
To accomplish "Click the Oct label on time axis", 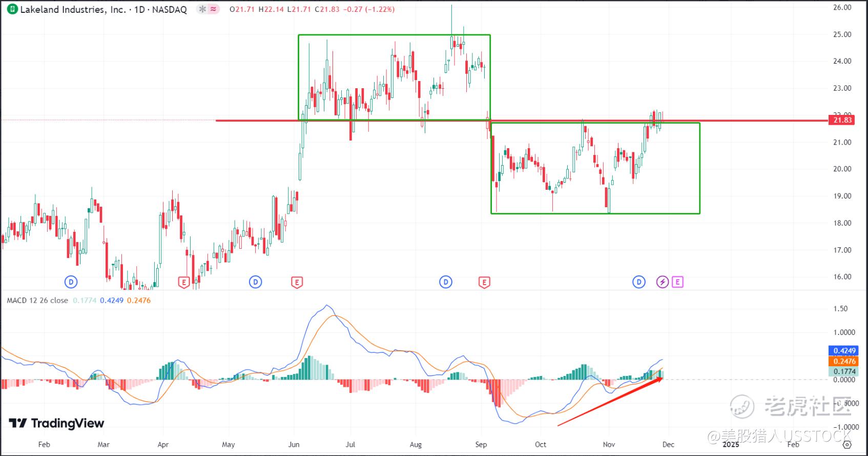I will click(541, 445).
